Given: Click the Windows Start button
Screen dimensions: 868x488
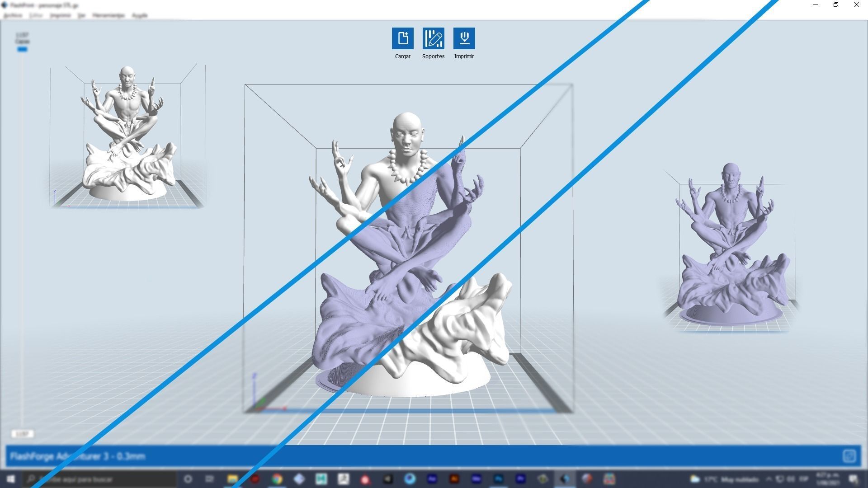Looking at the screenshot, I should pos(10,479).
